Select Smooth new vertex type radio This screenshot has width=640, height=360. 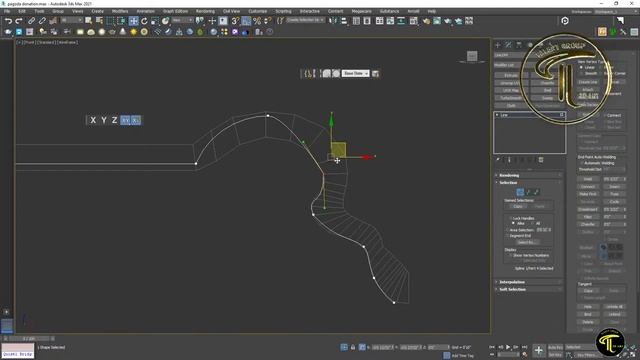[581, 73]
